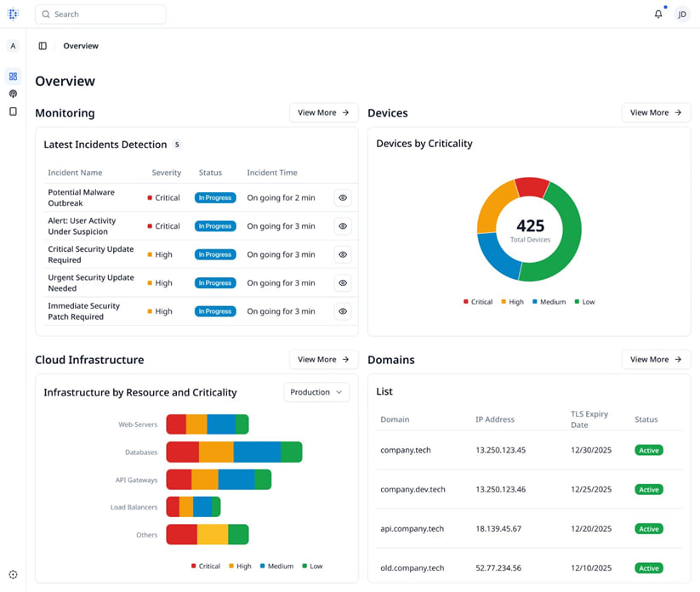Screen dimensions: 700x592
Task: Click eye icon for Alert: User Activity incident
Action: coord(343,226)
